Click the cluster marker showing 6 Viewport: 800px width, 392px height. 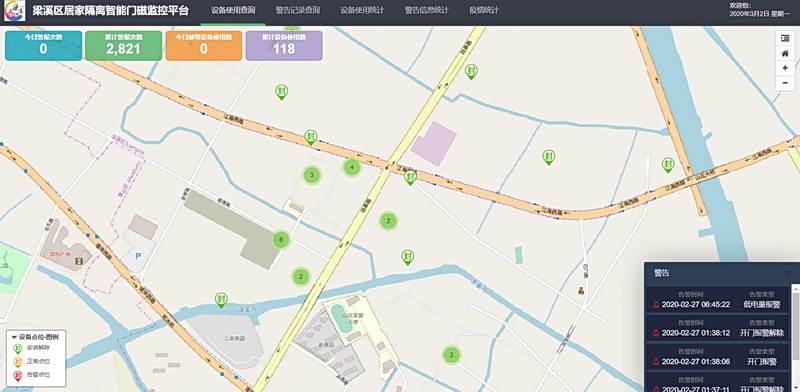click(281, 239)
